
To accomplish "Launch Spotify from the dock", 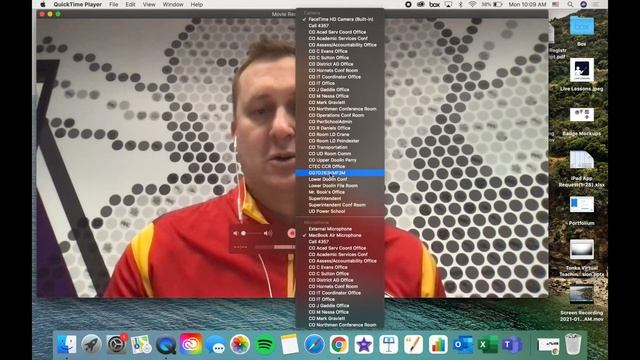I will click(x=265, y=345).
